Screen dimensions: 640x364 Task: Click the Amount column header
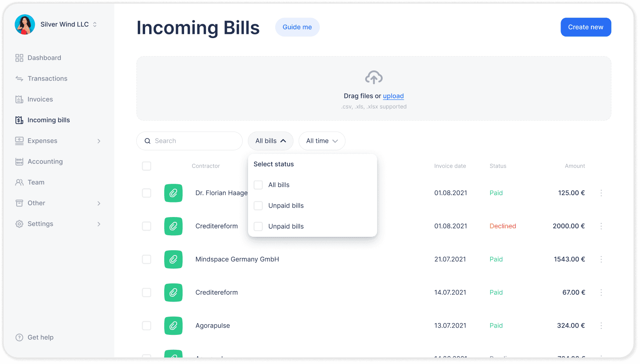575,166
